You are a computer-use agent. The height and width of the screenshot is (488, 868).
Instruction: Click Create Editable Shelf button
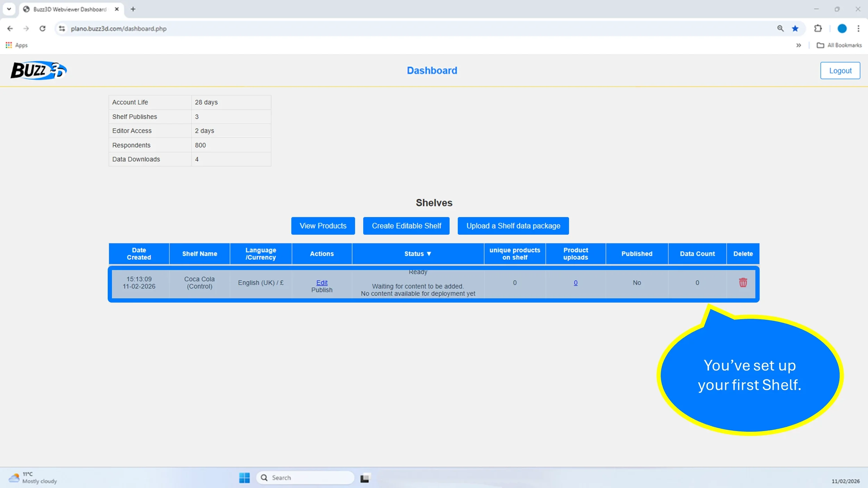coord(406,226)
